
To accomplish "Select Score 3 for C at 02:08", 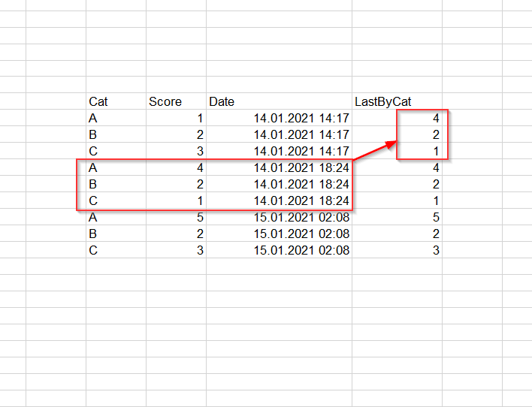I will [x=176, y=250].
